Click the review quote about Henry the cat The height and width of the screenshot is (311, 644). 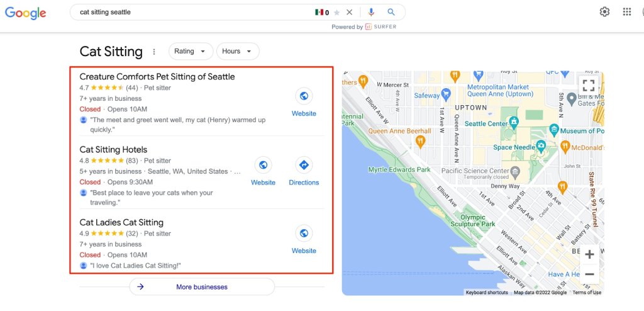(178, 125)
